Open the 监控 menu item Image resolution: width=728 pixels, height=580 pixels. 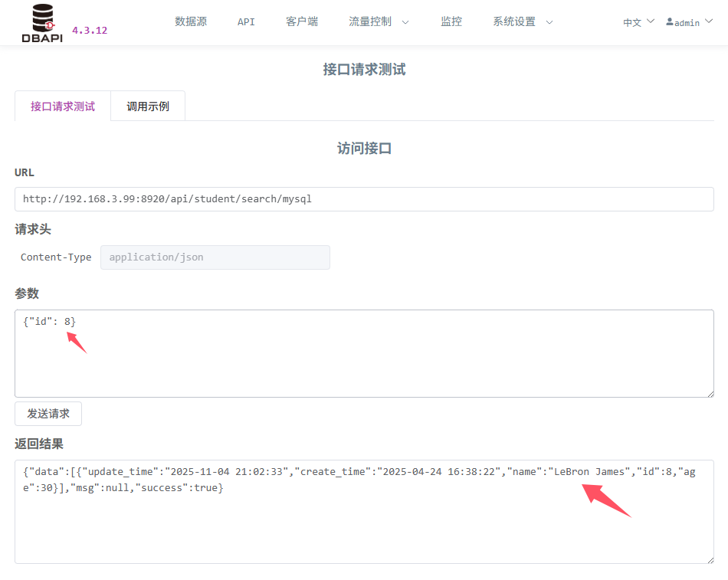451,21
